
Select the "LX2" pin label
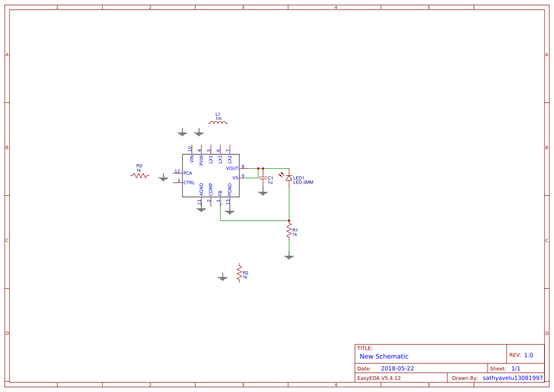(230, 159)
